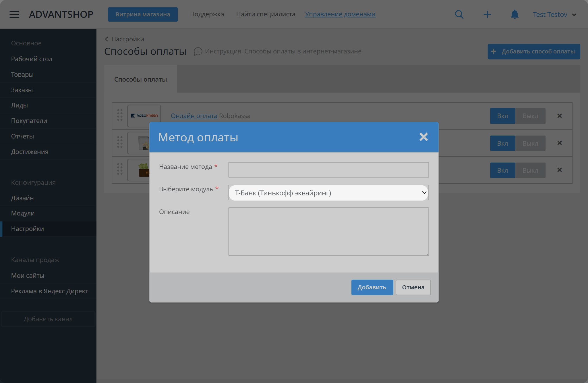The image size is (588, 383).
Task: Open Покупатели in sidebar
Action: 48,121
